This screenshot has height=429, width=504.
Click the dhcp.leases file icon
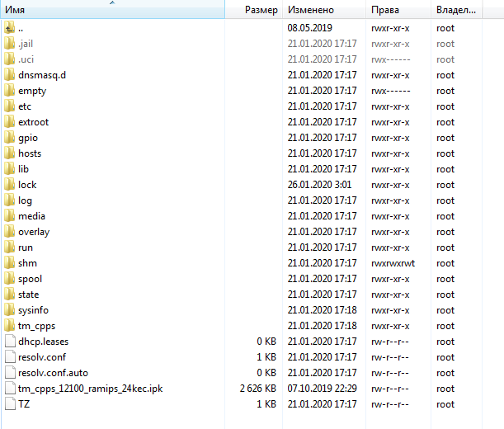[9, 342]
